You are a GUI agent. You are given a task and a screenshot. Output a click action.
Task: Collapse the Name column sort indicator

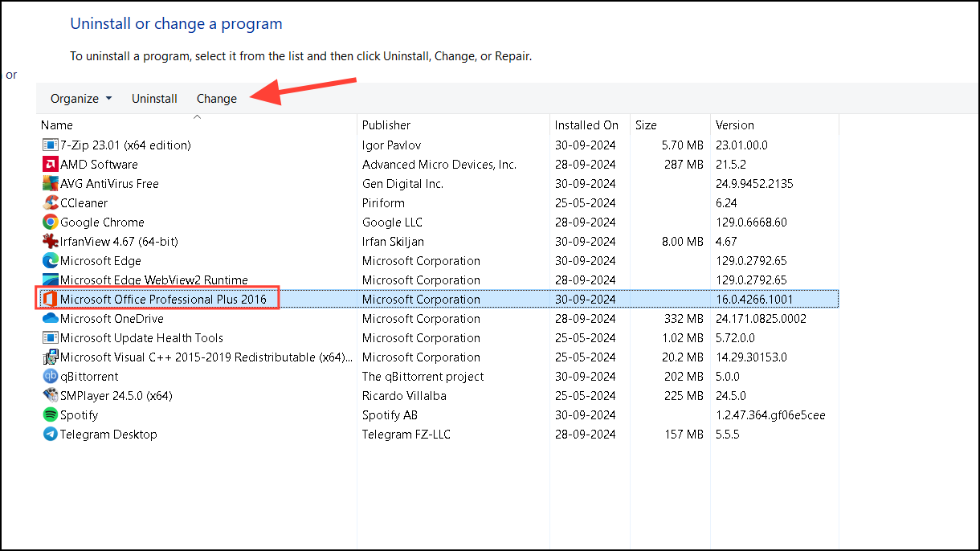pyautogui.click(x=197, y=116)
